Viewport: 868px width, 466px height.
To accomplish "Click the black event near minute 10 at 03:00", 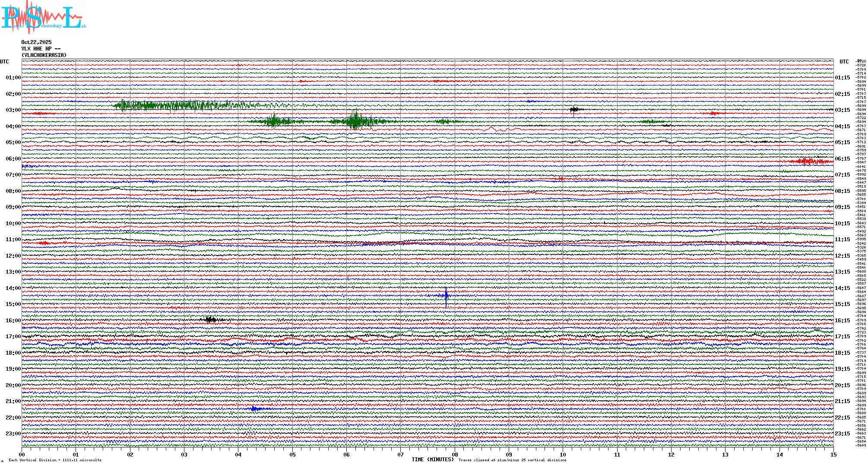I will pyautogui.click(x=574, y=110).
